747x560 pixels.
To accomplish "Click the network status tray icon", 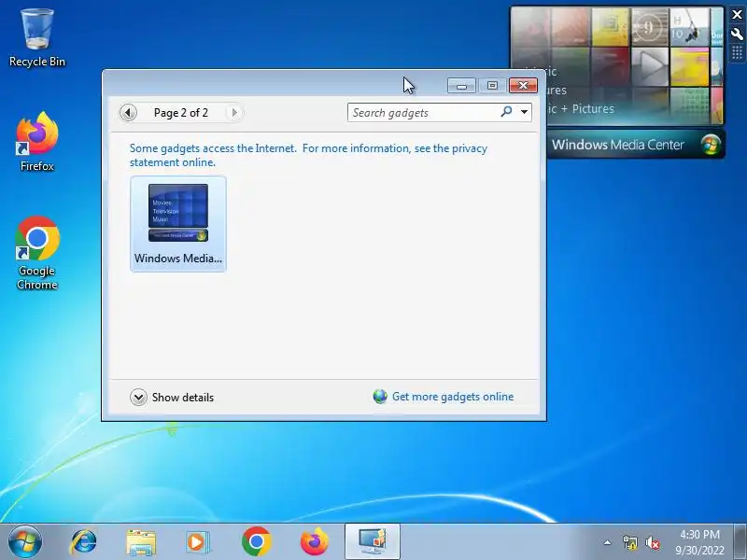I will point(629,542).
